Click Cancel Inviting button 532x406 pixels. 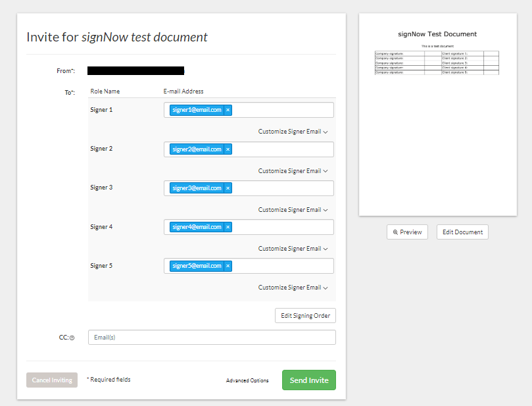pyautogui.click(x=52, y=380)
